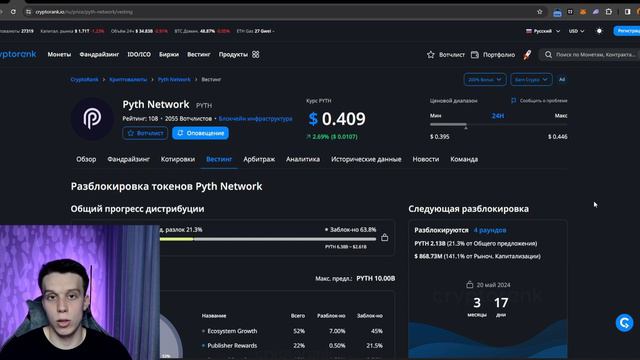Viewport: 640px width, 360px height.
Task: Click the Оповещение alert button
Action: pos(200,133)
